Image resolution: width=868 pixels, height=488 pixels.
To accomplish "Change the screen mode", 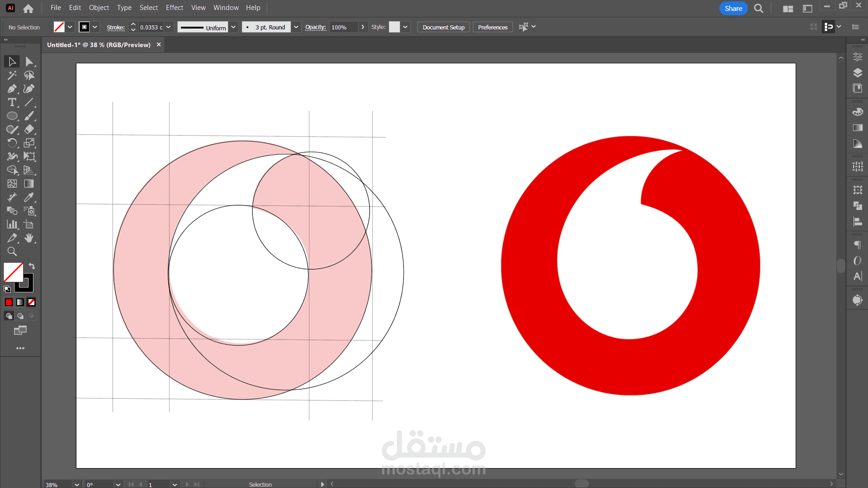I will coord(20,330).
